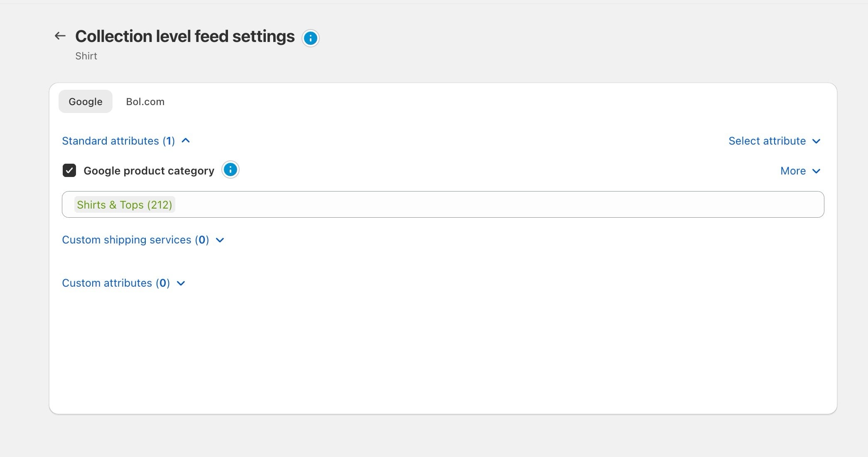
Task: Collapse the Standard attributes section
Action: 126,141
